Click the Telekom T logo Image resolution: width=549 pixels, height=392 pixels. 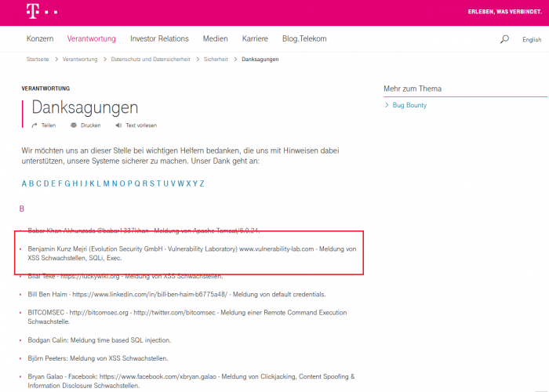pos(33,11)
